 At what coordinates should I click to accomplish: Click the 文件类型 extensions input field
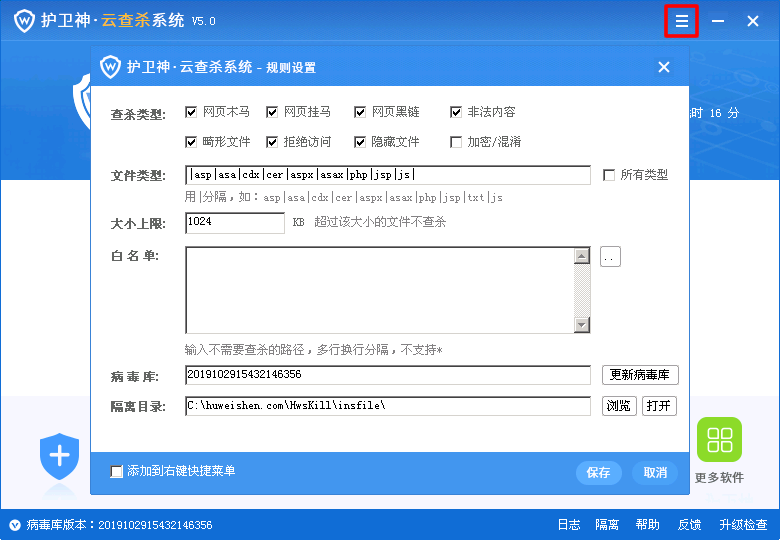point(388,175)
